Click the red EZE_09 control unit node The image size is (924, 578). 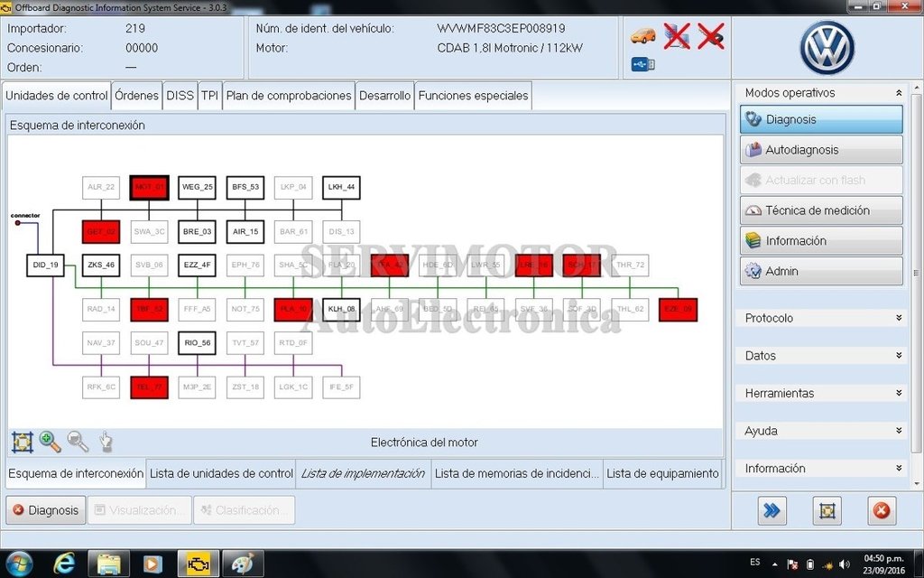tap(679, 310)
